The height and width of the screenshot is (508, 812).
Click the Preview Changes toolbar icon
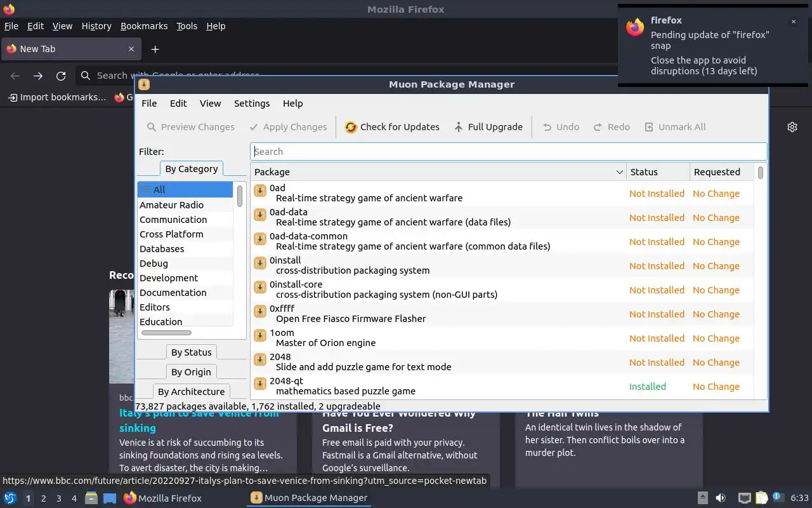[152, 127]
